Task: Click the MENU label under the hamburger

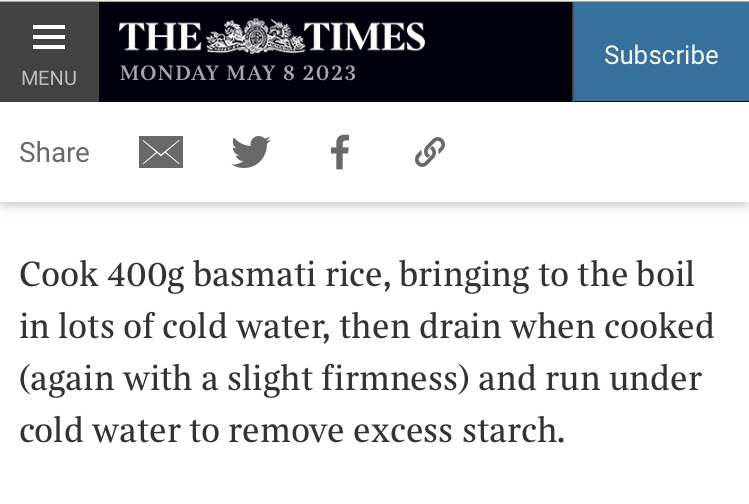Action: (x=49, y=78)
